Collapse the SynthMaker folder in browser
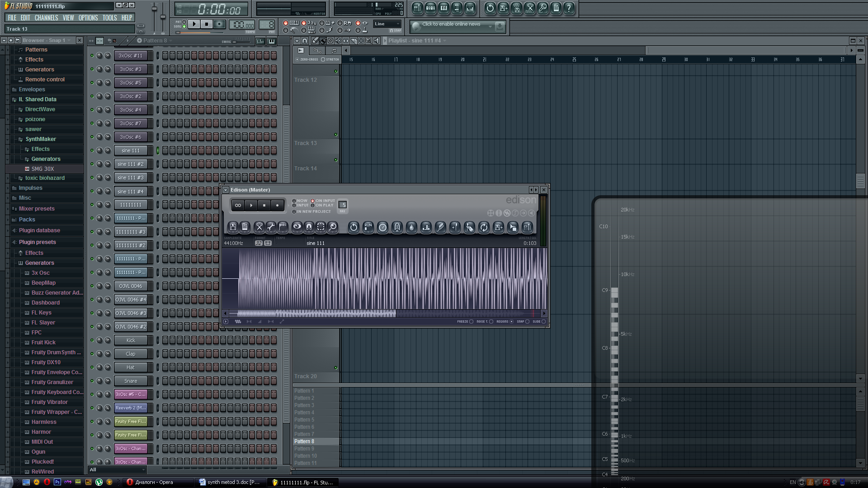Image resolution: width=868 pixels, height=488 pixels. click(x=40, y=139)
